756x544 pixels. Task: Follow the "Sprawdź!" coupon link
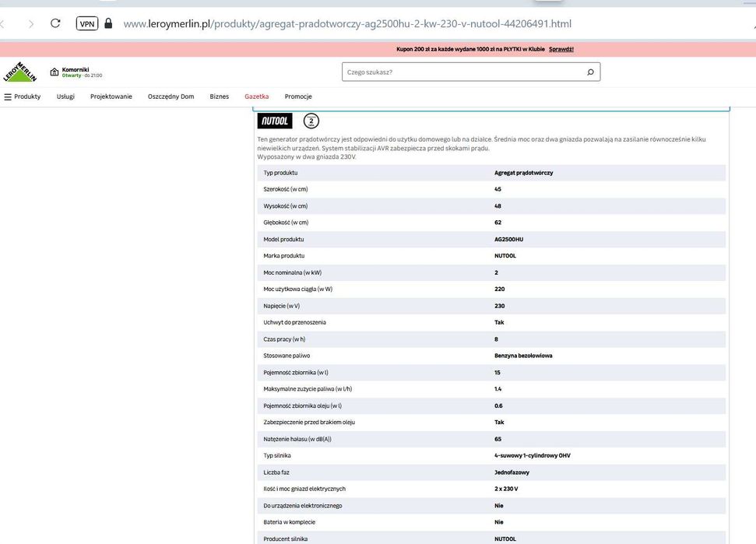pyautogui.click(x=561, y=49)
